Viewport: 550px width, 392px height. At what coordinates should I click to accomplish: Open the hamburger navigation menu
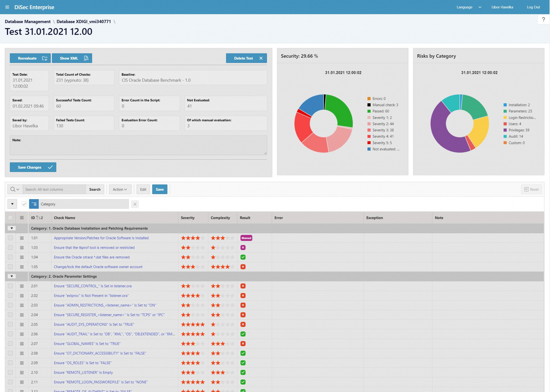click(7, 7)
